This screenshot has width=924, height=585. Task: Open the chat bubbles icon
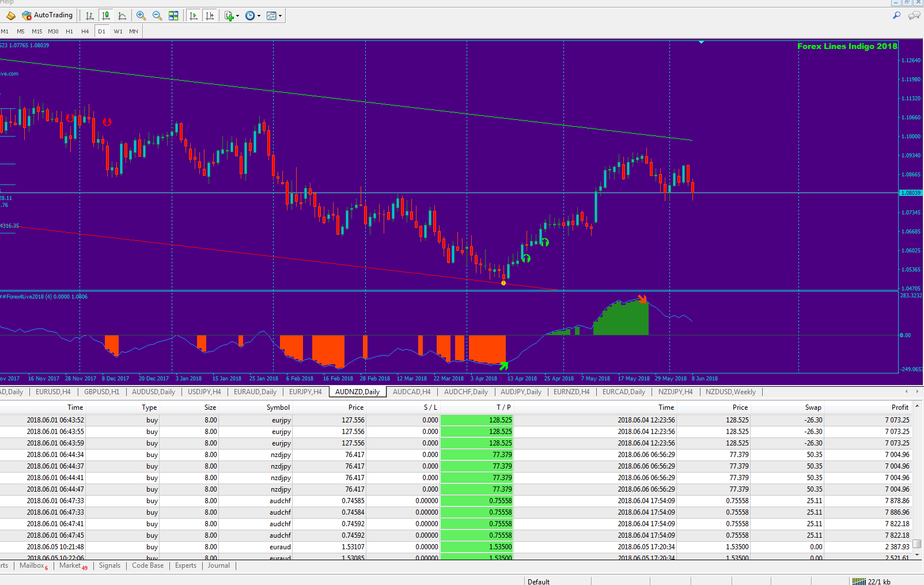(914, 16)
